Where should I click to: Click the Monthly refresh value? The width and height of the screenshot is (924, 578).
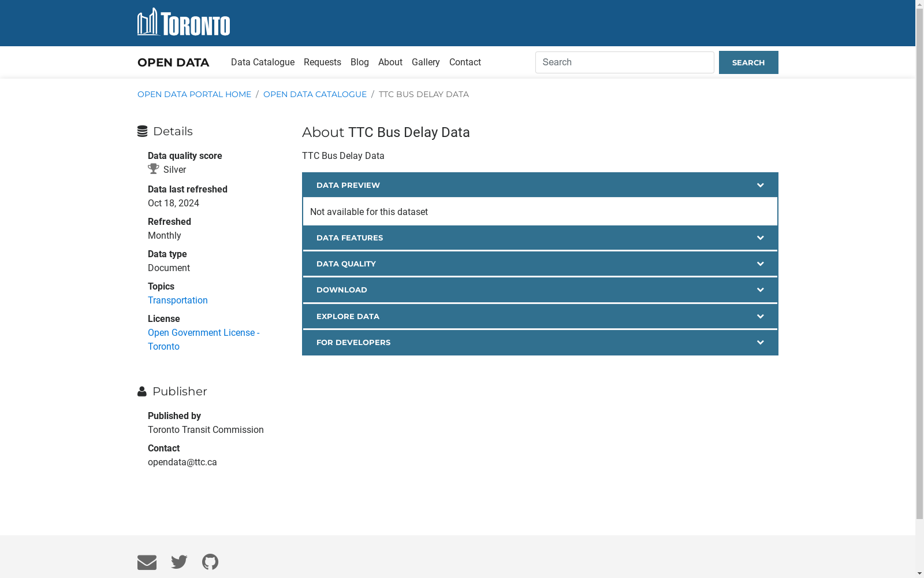pyautogui.click(x=165, y=236)
